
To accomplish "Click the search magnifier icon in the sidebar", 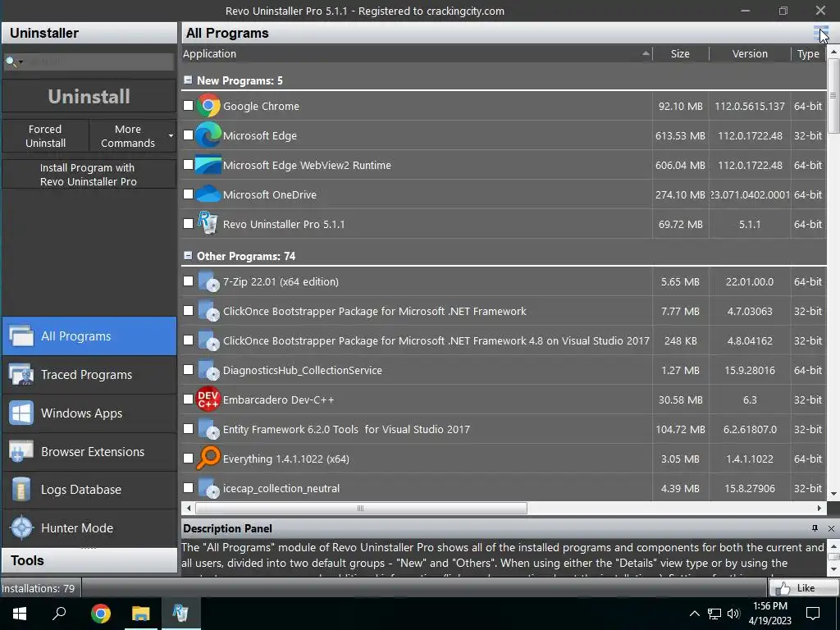I will point(10,62).
